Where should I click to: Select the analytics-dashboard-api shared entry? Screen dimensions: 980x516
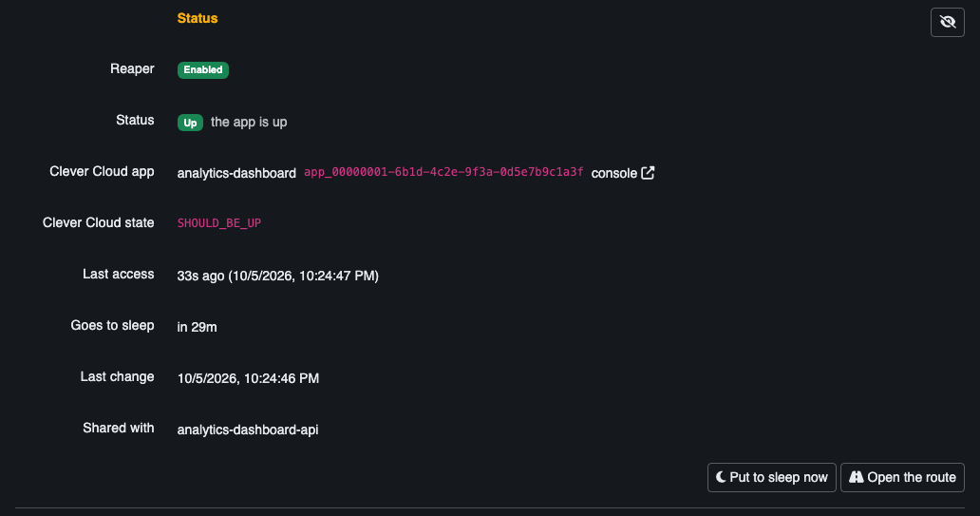click(248, 430)
